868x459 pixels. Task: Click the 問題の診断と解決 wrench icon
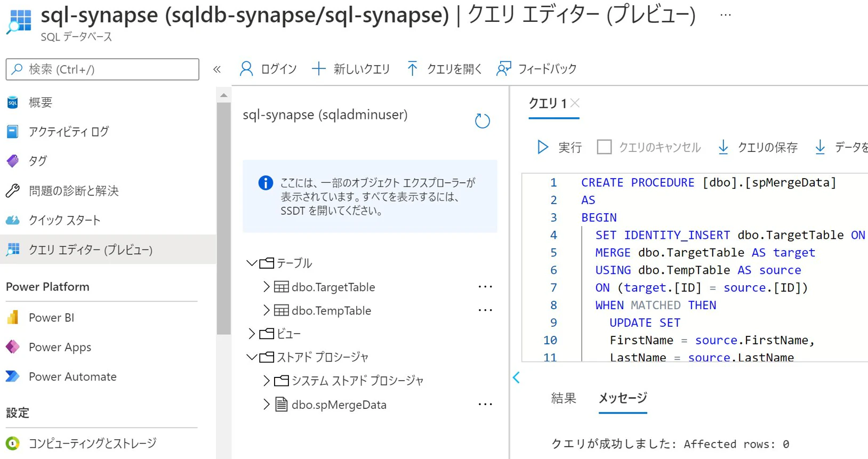coord(13,190)
